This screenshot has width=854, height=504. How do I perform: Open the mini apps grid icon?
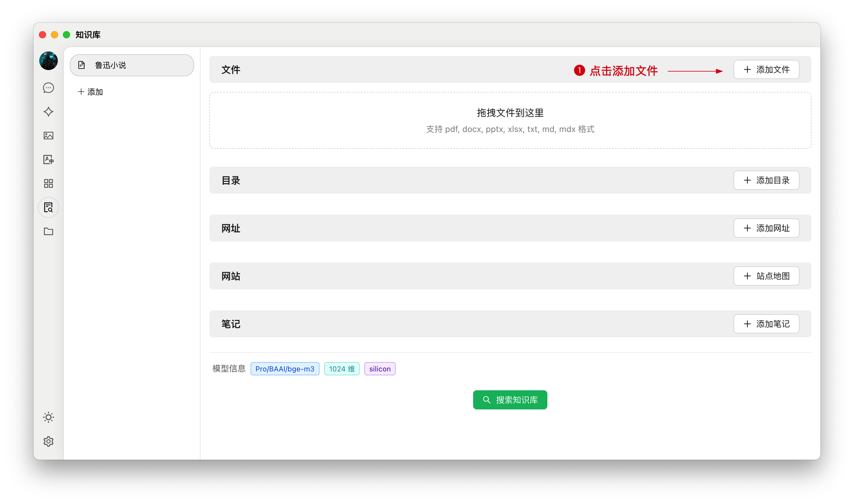click(49, 183)
